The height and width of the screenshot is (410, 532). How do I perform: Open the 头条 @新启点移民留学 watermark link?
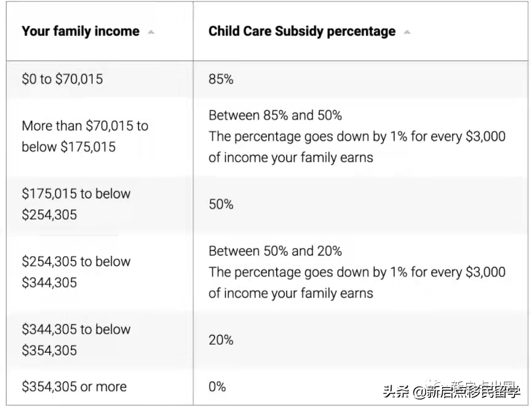451,392
